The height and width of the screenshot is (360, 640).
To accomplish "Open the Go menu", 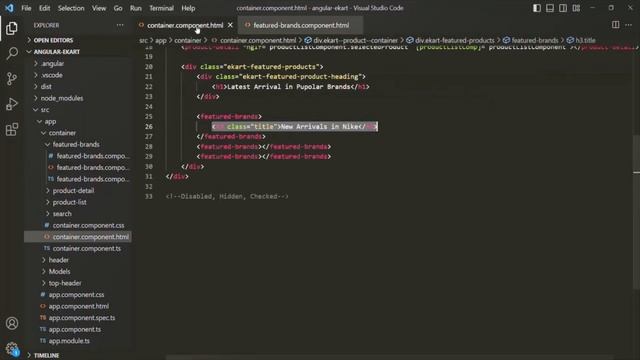I will 118,8.
